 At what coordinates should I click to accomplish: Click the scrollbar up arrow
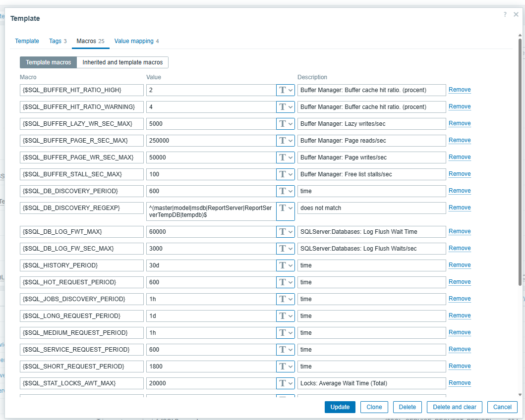pos(520,35)
